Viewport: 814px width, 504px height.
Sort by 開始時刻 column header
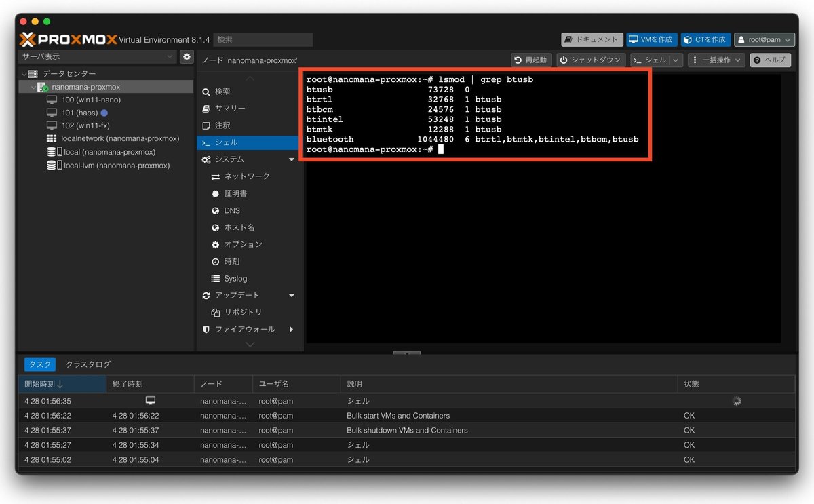[62, 384]
